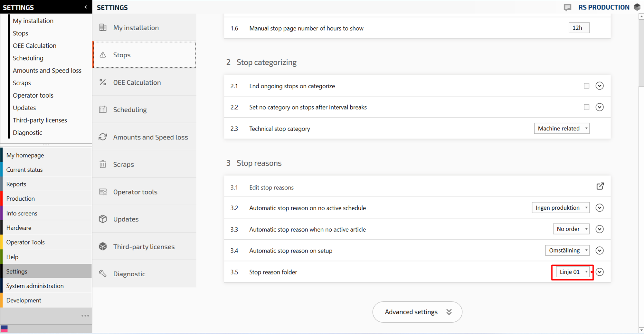Click the trash icon beside Scraps
Viewport: 644px width, 334px height.
click(x=103, y=165)
